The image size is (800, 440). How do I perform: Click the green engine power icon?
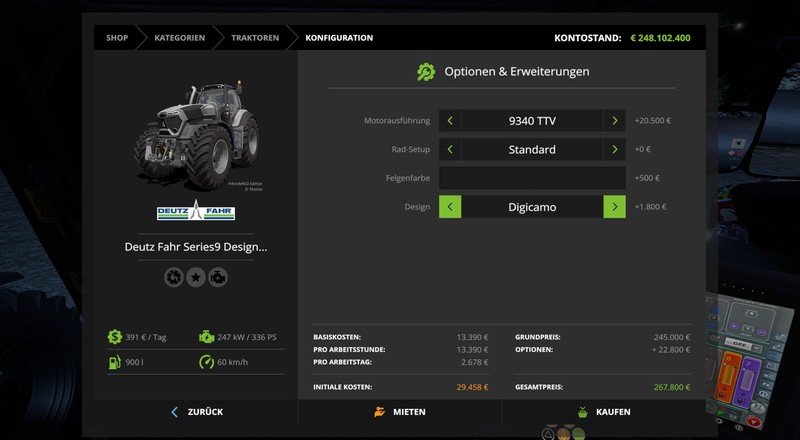(x=206, y=337)
